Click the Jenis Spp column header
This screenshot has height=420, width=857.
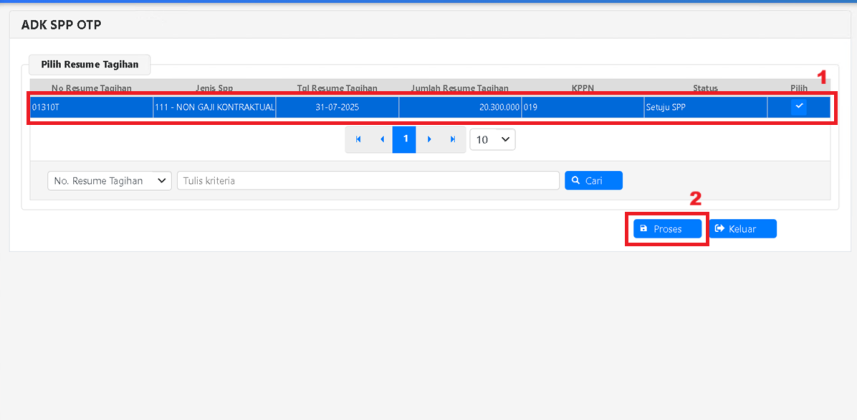[214, 88]
